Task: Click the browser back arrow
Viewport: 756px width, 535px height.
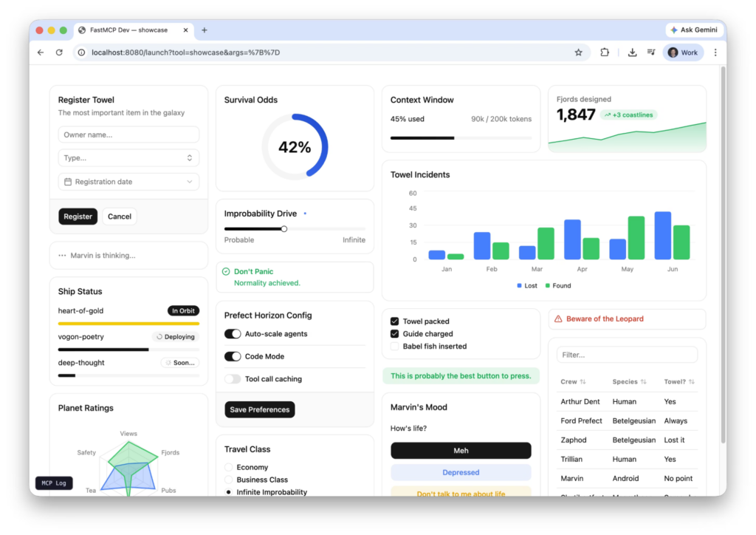Action: (x=41, y=52)
